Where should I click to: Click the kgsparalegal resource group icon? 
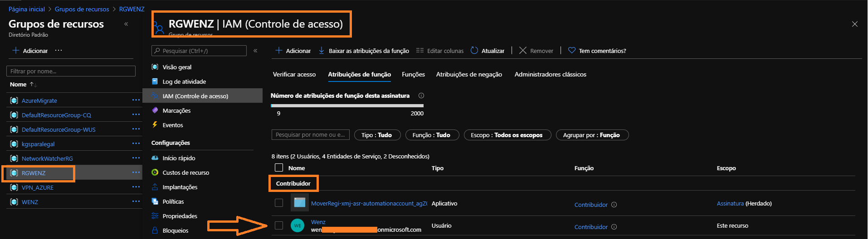point(14,144)
